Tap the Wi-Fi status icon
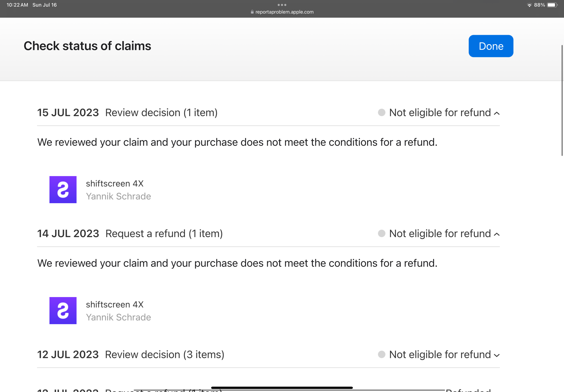The image size is (564, 392). (x=529, y=5)
